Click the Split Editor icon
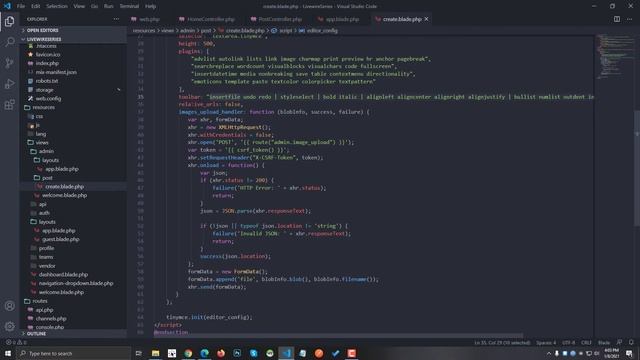 [x=617, y=19]
